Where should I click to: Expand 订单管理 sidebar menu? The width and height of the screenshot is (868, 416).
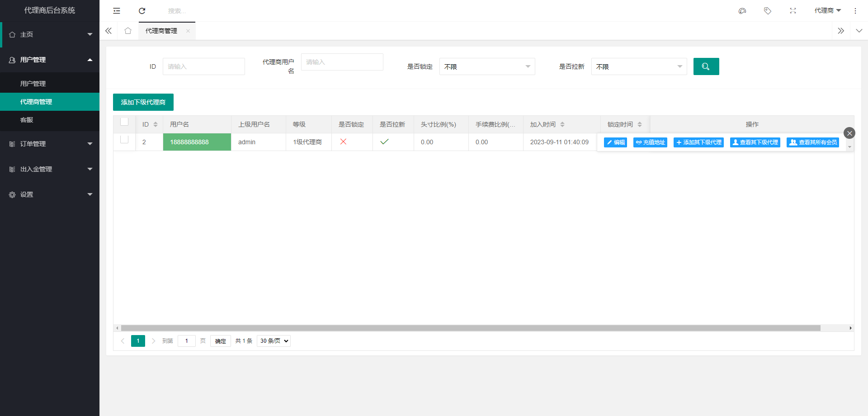coord(50,144)
